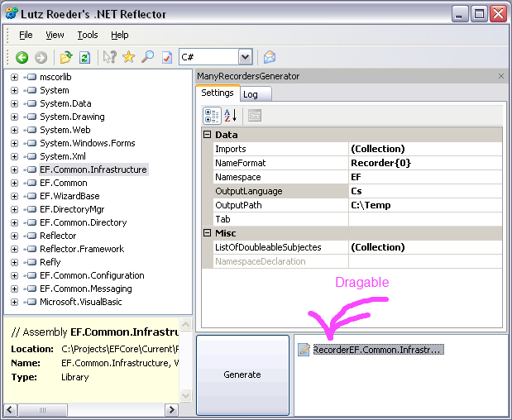Click the Open assembly folder icon
This screenshot has height=420, width=512.
point(66,57)
